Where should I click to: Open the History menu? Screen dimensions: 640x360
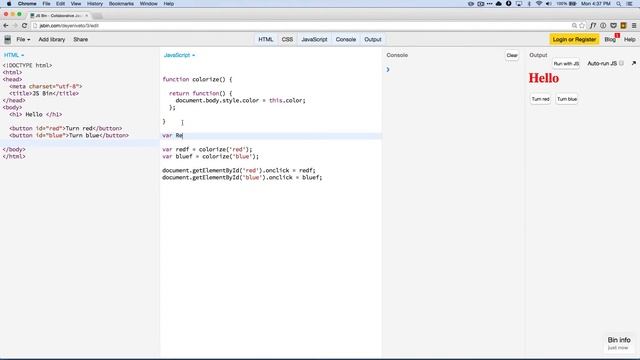(95, 4)
